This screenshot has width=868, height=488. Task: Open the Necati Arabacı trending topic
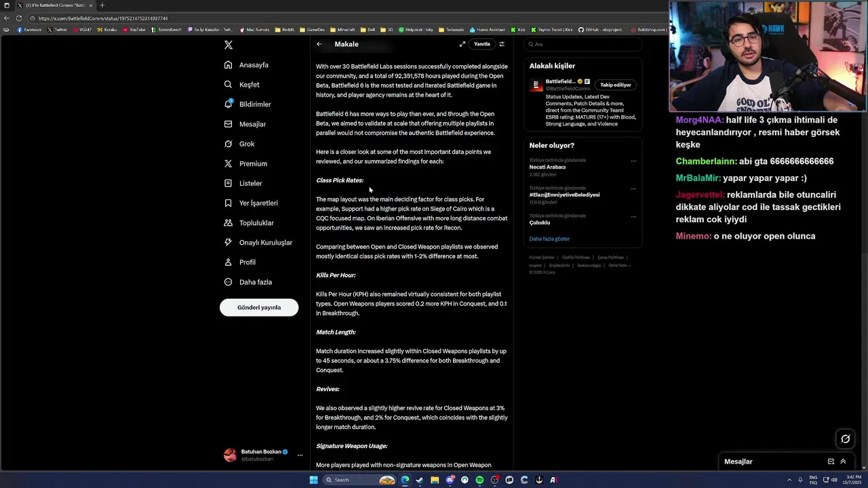coord(547,167)
